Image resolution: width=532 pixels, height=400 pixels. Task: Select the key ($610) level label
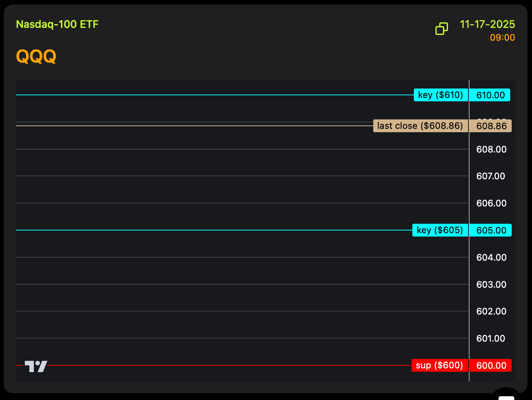pos(441,95)
